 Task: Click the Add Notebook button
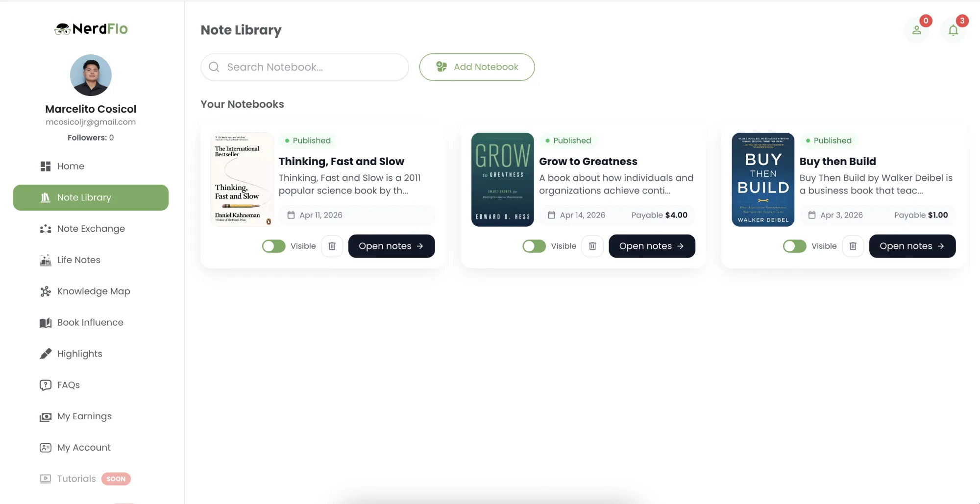(477, 67)
